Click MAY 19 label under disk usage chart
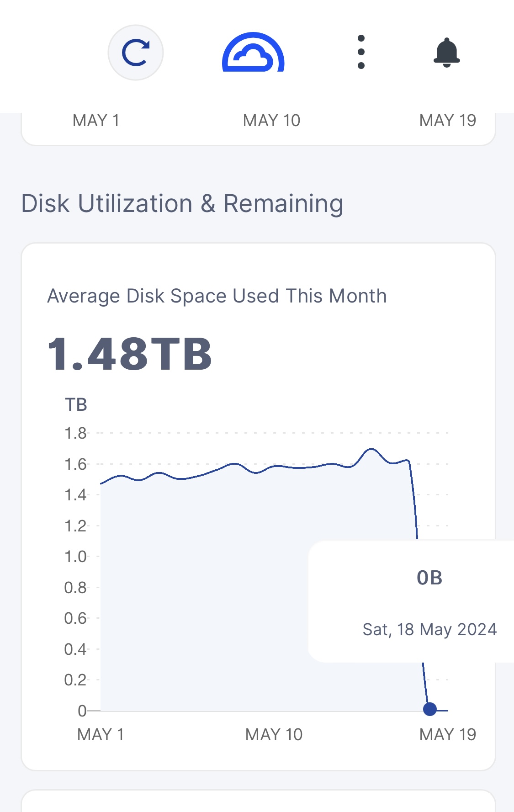514x812 pixels. click(448, 734)
